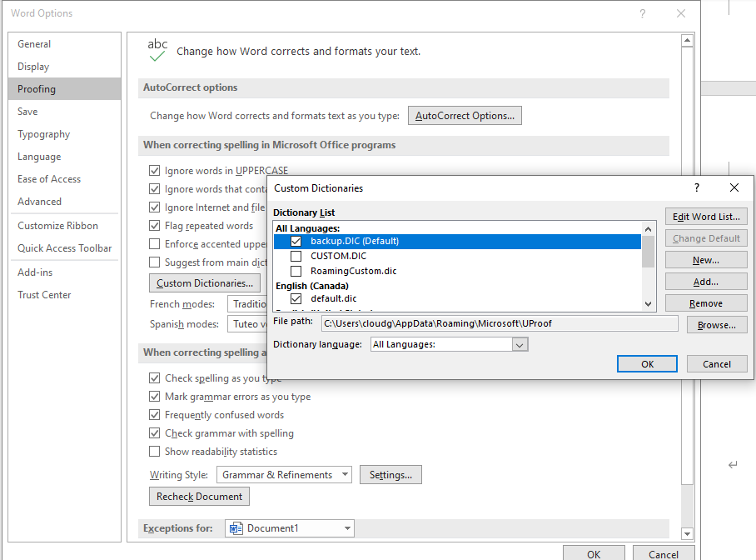The height and width of the screenshot is (560, 756).
Task: Open Customize Ribbon settings
Action: pyautogui.click(x=64, y=226)
